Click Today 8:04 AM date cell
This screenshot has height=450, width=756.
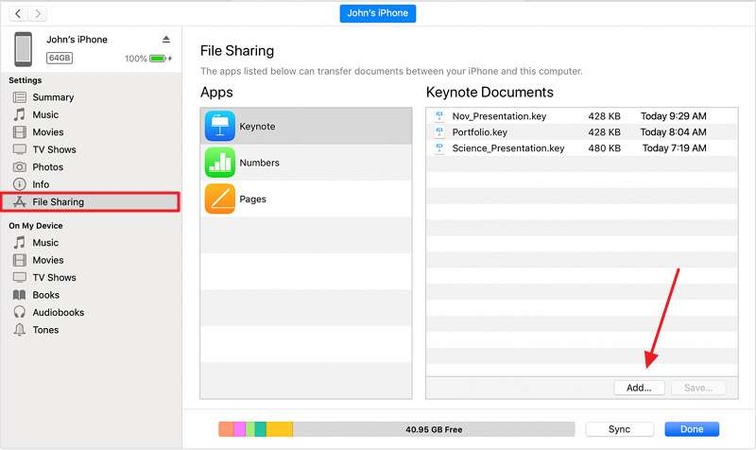pyautogui.click(x=674, y=132)
